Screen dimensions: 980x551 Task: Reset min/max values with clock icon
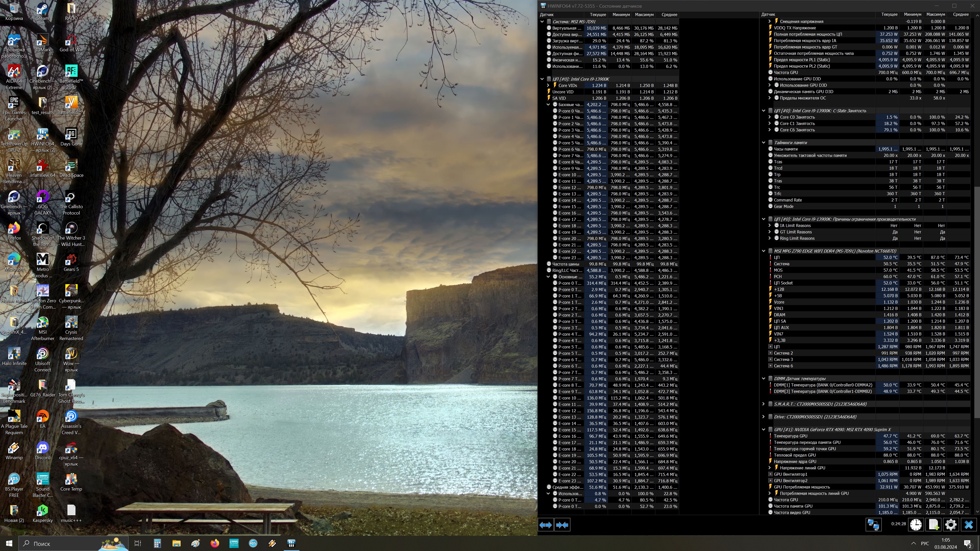pos(916,525)
